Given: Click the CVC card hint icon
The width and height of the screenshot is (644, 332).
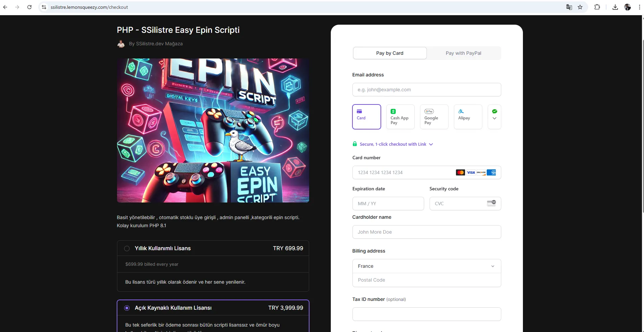Looking at the screenshot, I should tap(491, 203).
